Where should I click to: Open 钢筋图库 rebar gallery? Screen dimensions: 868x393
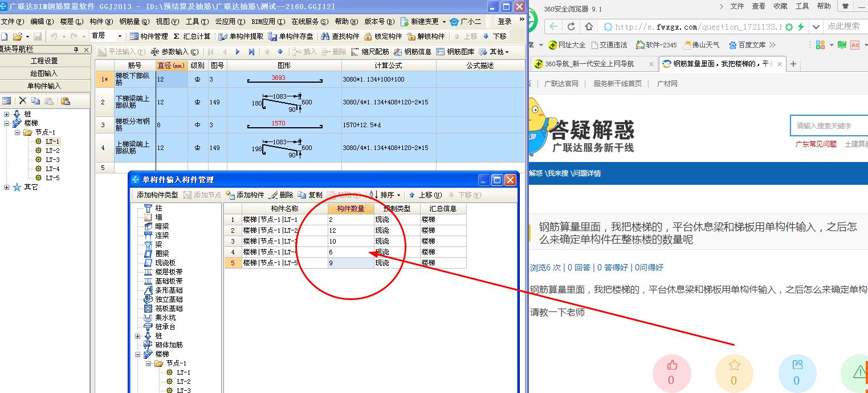click(455, 52)
